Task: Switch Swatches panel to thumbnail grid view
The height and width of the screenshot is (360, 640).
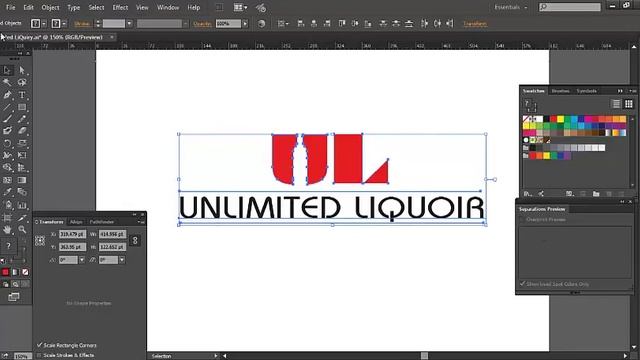Action: tap(629, 104)
